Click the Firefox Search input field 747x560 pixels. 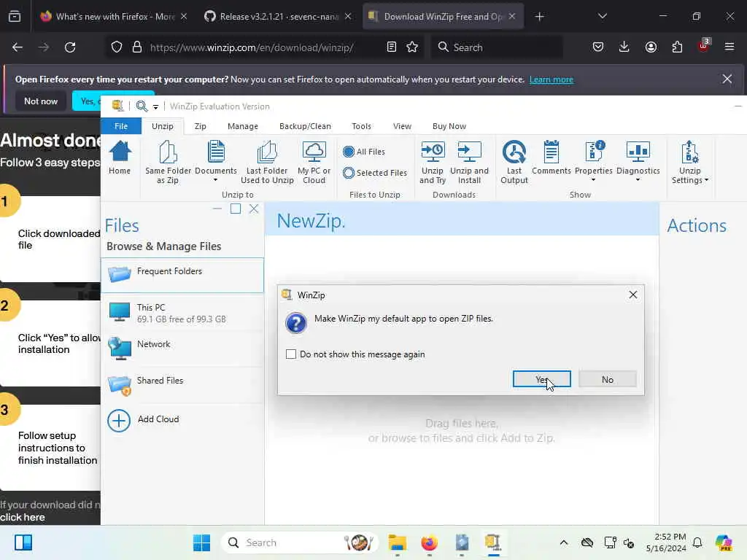click(x=496, y=47)
